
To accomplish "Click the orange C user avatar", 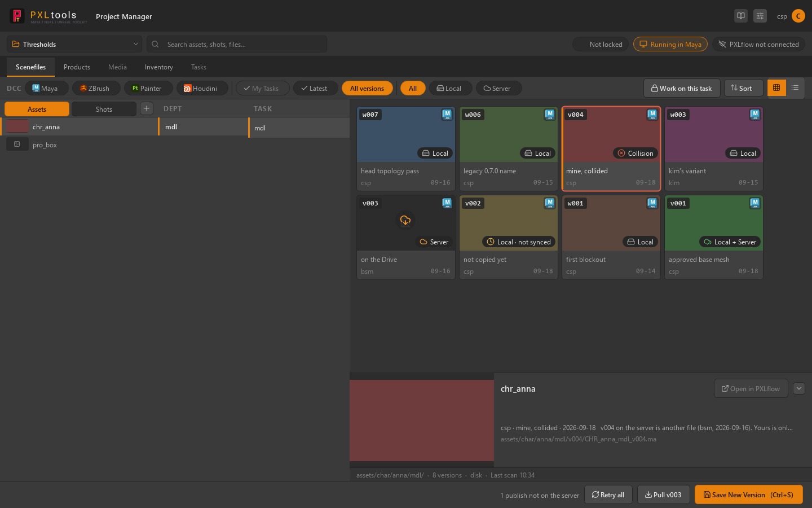I will [x=798, y=16].
